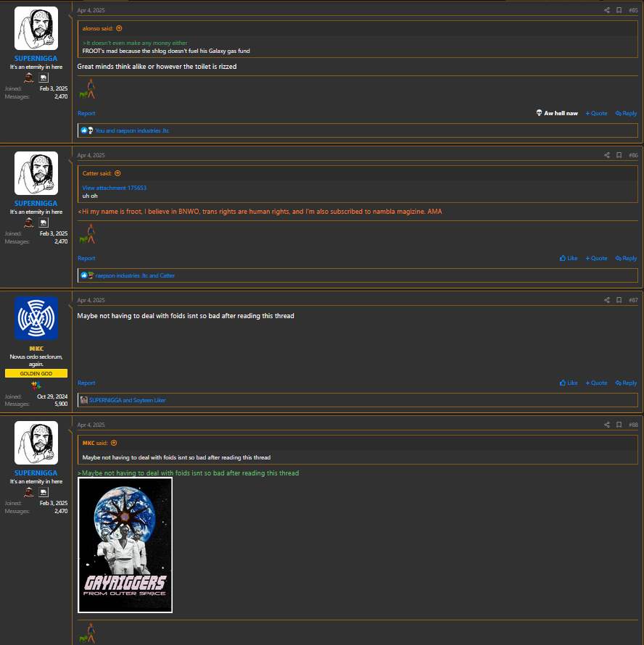Jump to alonso's original post via arrow icon
Viewport: 644px width, 645px height.
pyautogui.click(x=119, y=28)
